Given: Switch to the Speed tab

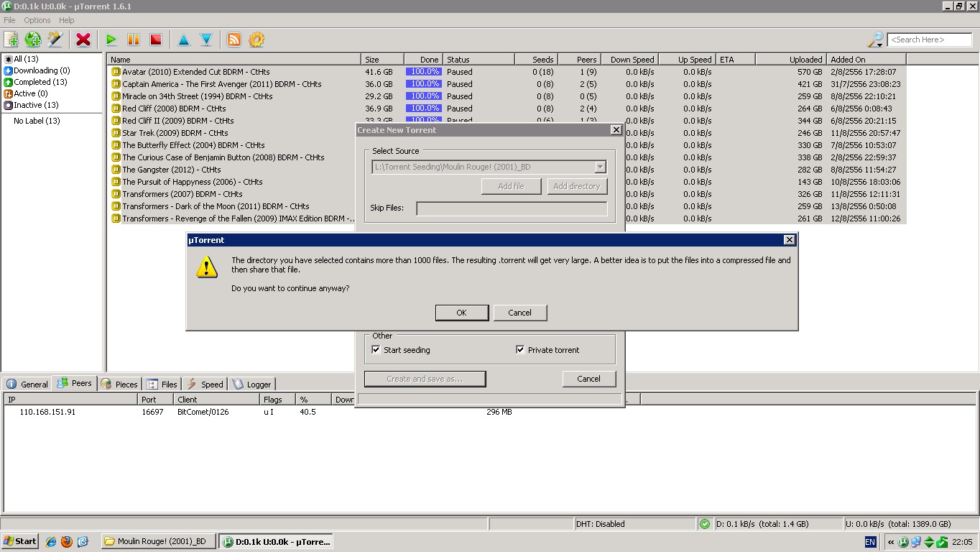Looking at the screenshot, I should click(205, 385).
